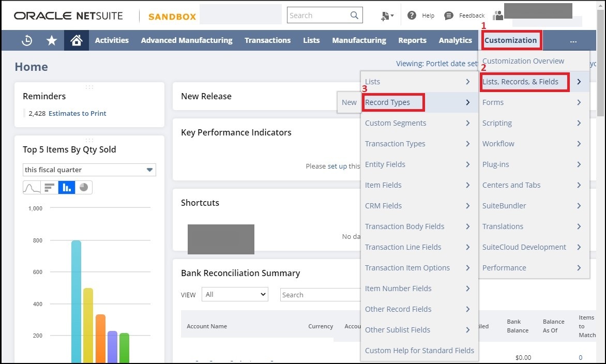The width and height of the screenshot is (606, 364).
Task: Open the Lists top menu
Action: point(311,40)
